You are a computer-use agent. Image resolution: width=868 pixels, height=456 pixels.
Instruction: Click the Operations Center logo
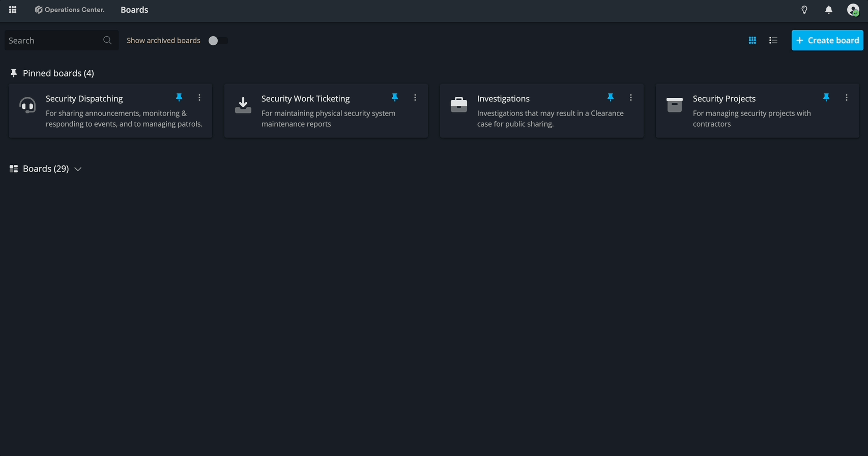pyautogui.click(x=70, y=10)
